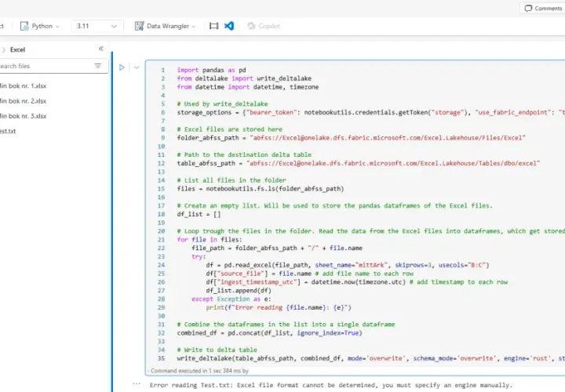Click the write_deltalake call line
Image resolution: width=565 pixels, height=392 pixels.
370,358
